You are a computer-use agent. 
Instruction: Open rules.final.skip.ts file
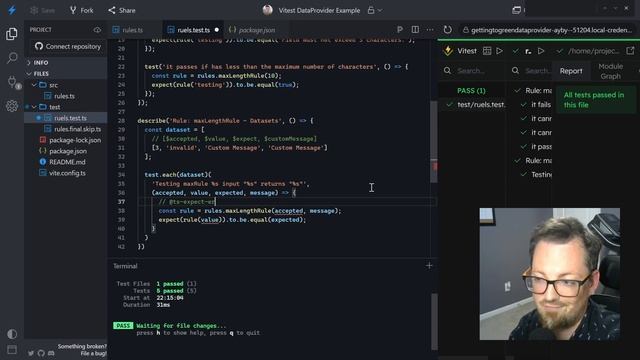(x=77, y=129)
